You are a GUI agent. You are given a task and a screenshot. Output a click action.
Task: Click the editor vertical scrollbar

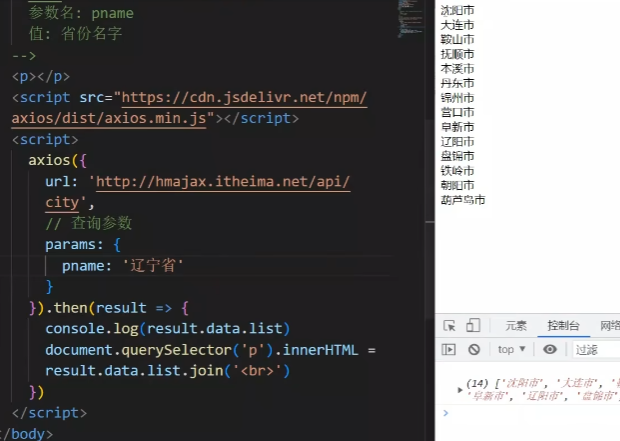coord(429,220)
